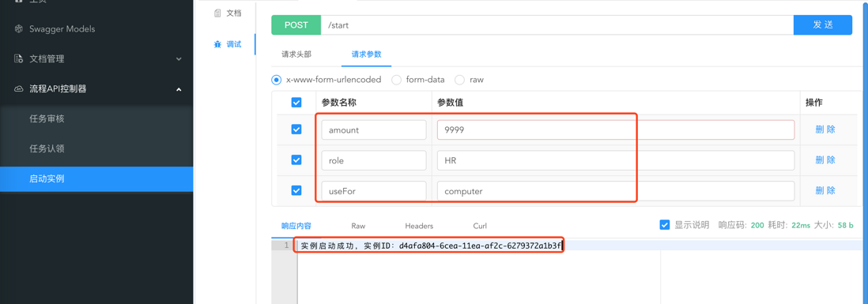Click the 文档 page icon
868x304 pixels.
(x=217, y=13)
